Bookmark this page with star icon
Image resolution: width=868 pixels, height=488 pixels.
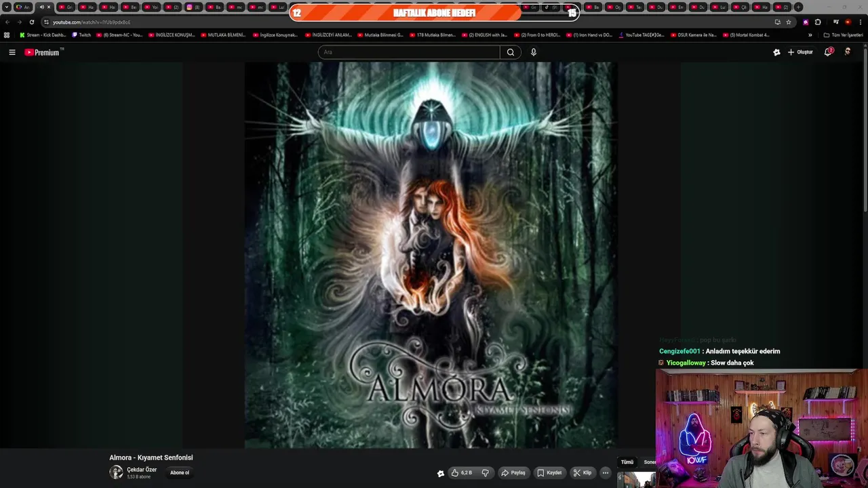pyautogui.click(x=789, y=22)
